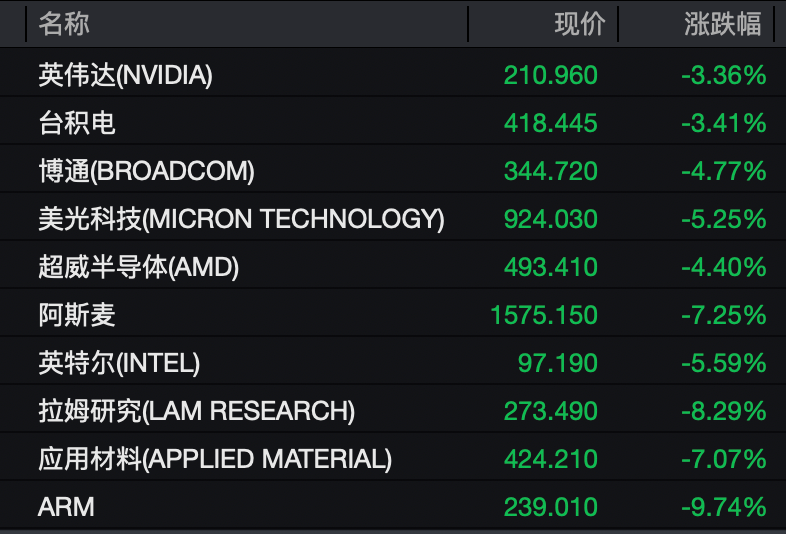Screen dimensions: 786x534
Task: Click change value -5.25%
Action: pos(724,219)
